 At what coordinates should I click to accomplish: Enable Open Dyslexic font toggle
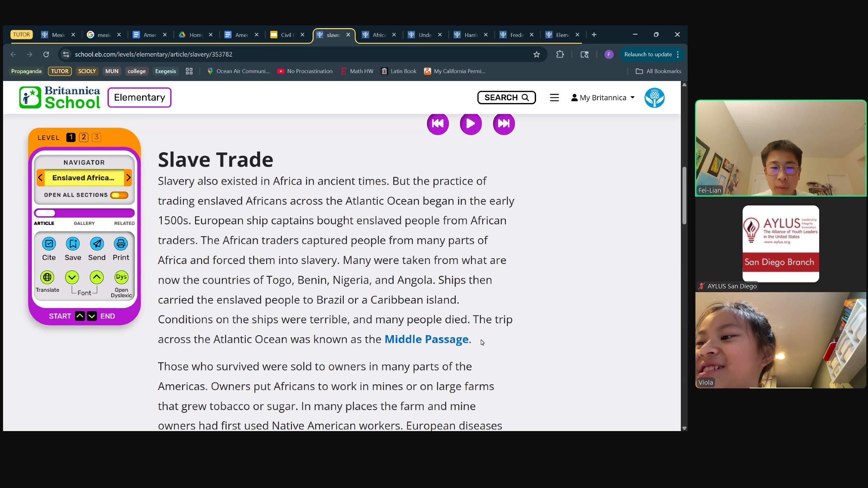tap(121, 277)
